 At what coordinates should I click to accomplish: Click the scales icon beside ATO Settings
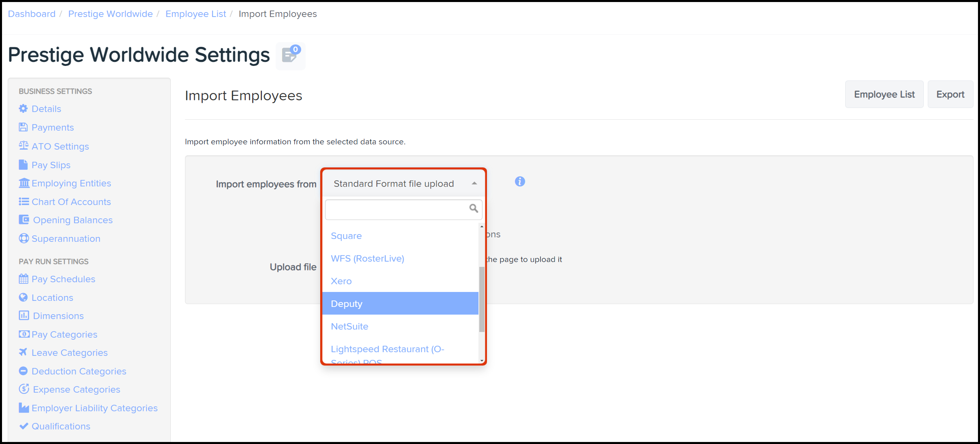pos(23,146)
